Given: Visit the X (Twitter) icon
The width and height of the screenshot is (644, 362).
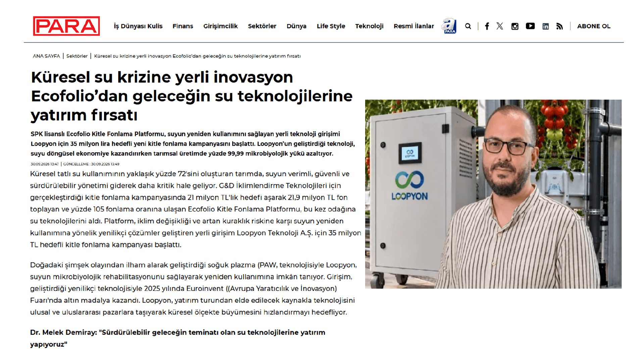Looking at the screenshot, I should point(500,26).
